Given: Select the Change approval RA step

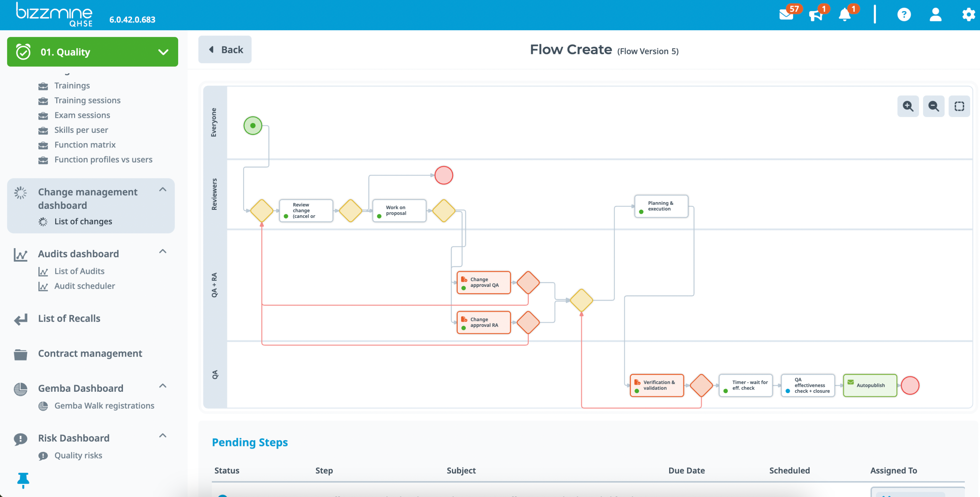Looking at the screenshot, I should click(483, 322).
